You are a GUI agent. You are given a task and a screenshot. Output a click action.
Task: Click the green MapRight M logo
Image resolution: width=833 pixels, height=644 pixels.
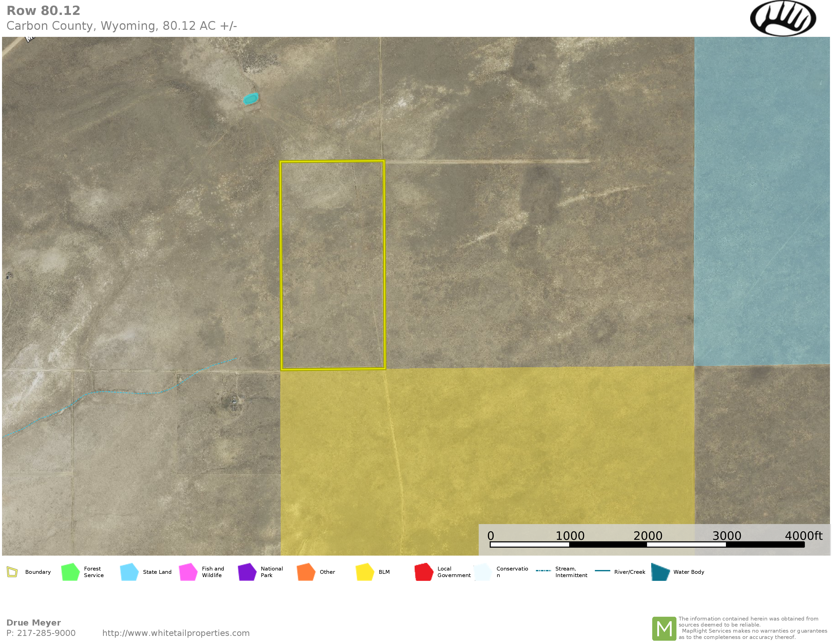click(x=664, y=628)
